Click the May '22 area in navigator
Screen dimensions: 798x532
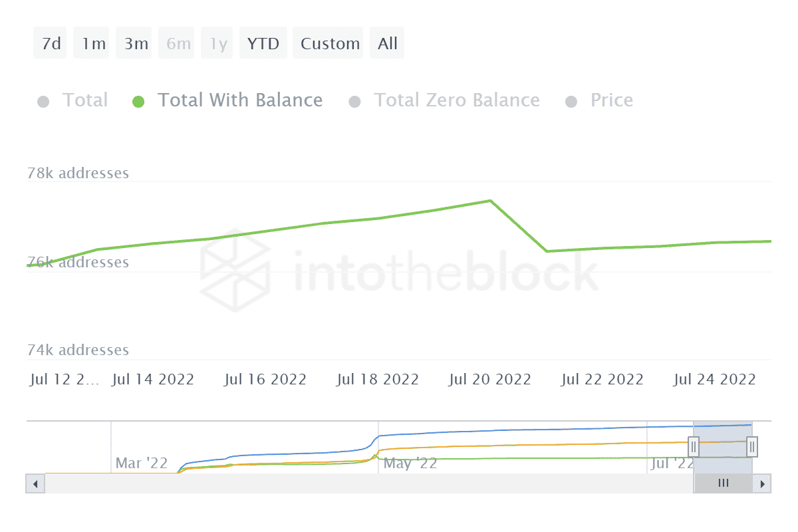point(410,463)
